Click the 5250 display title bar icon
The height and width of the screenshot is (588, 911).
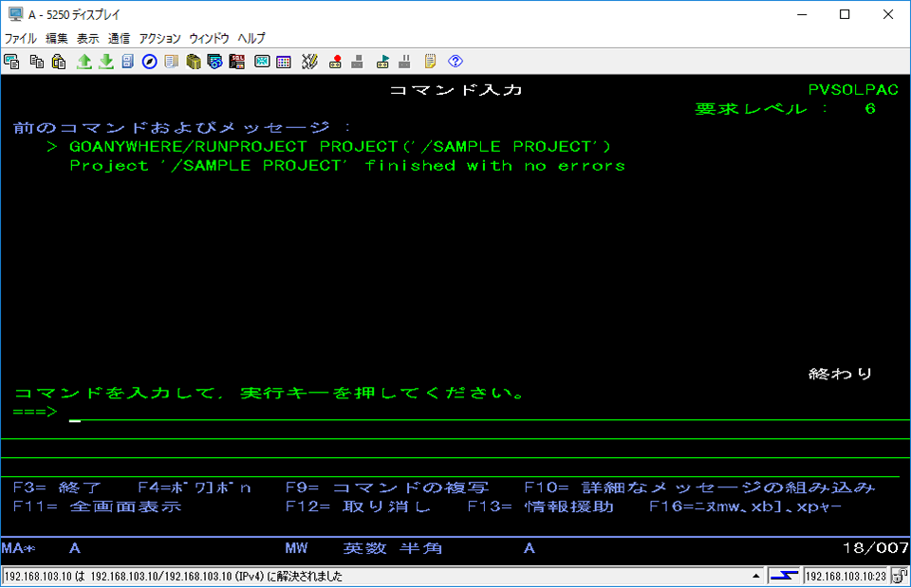(15, 14)
